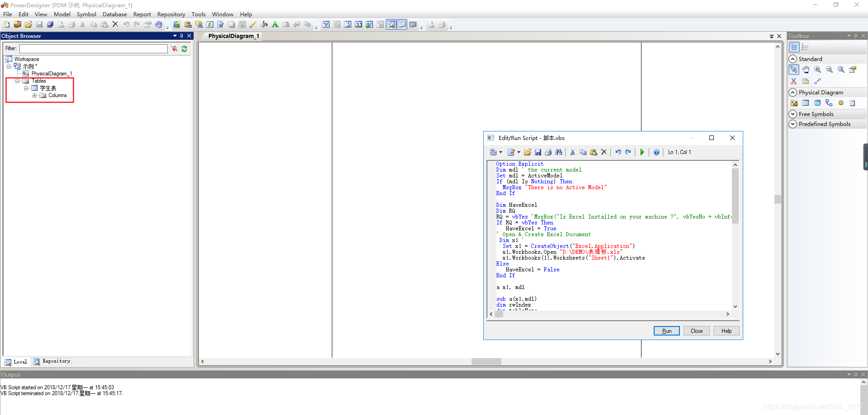Click the Help button in script dialog
Image resolution: width=868 pixels, height=415 pixels.
(726, 331)
